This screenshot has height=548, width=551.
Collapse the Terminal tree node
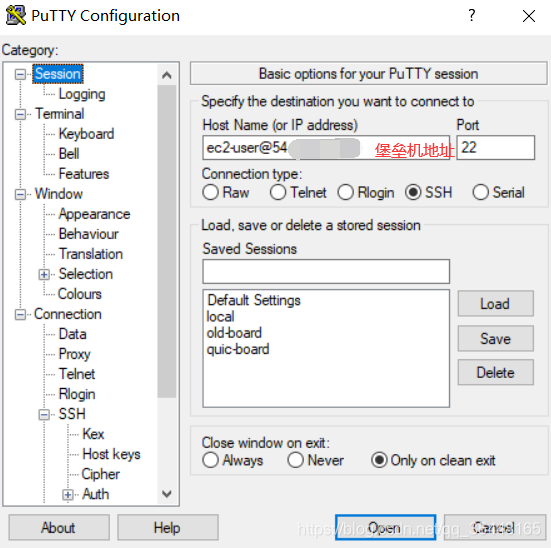pyautogui.click(x=20, y=114)
